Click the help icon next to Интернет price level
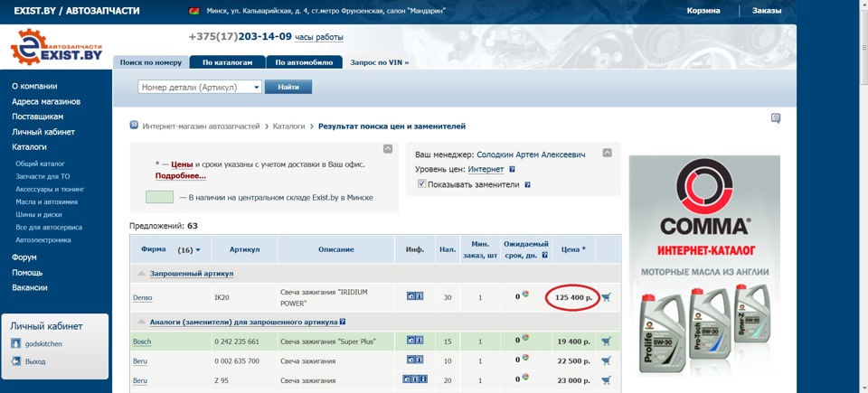This screenshot has width=868, height=393. [512, 169]
